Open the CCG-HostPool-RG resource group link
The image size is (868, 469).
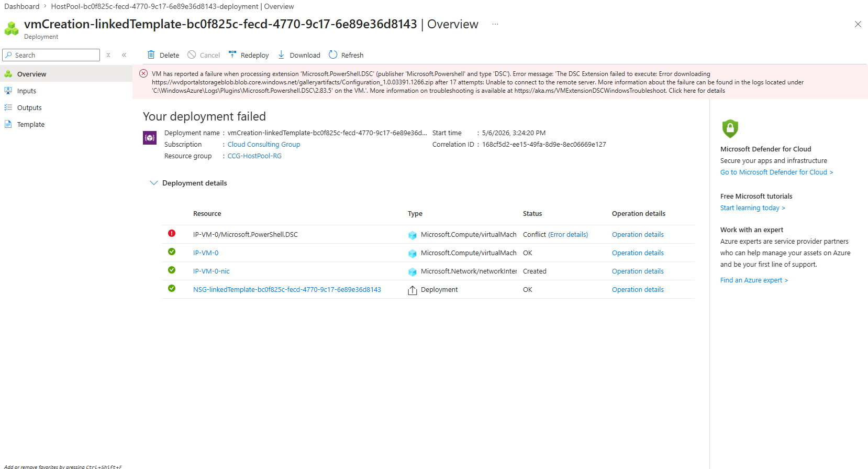tap(254, 156)
